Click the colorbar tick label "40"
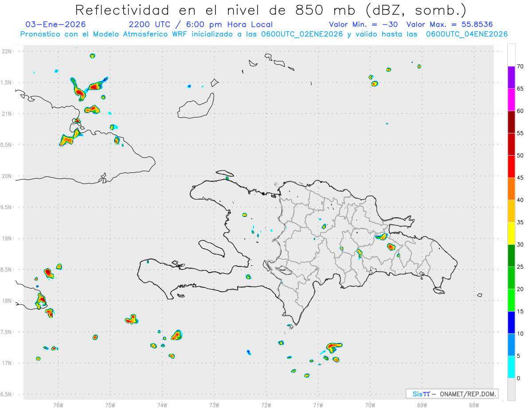The image size is (532, 411). (x=520, y=200)
